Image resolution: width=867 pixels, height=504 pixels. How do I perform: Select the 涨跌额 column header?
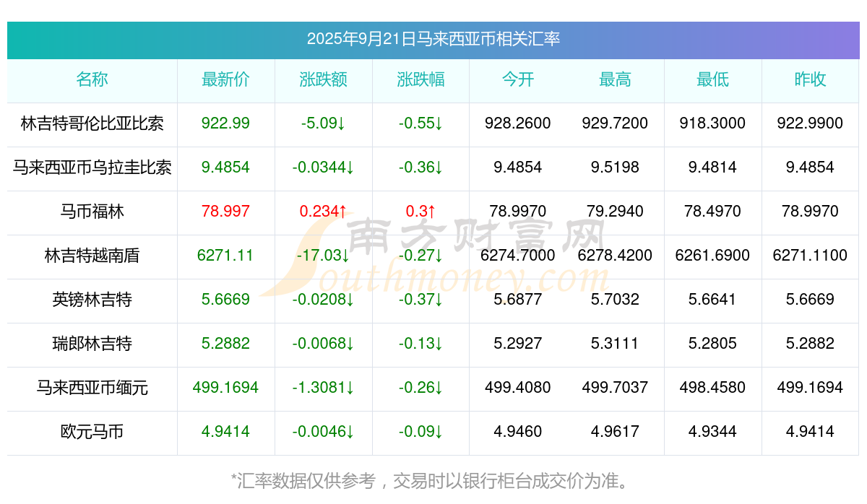pyautogui.click(x=323, y=79)
